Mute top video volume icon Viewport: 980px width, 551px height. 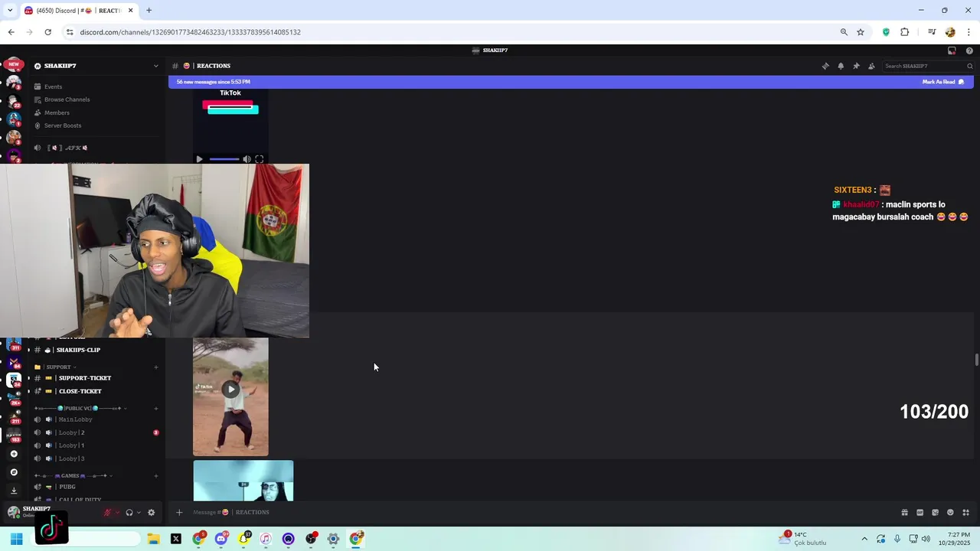247,159
